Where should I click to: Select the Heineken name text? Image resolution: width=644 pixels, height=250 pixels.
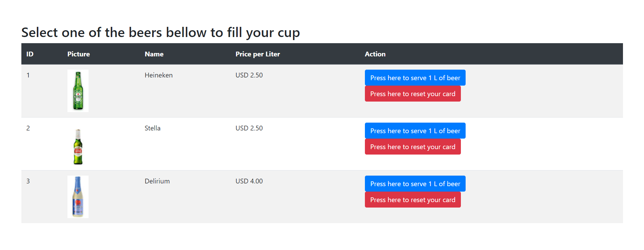158,75
